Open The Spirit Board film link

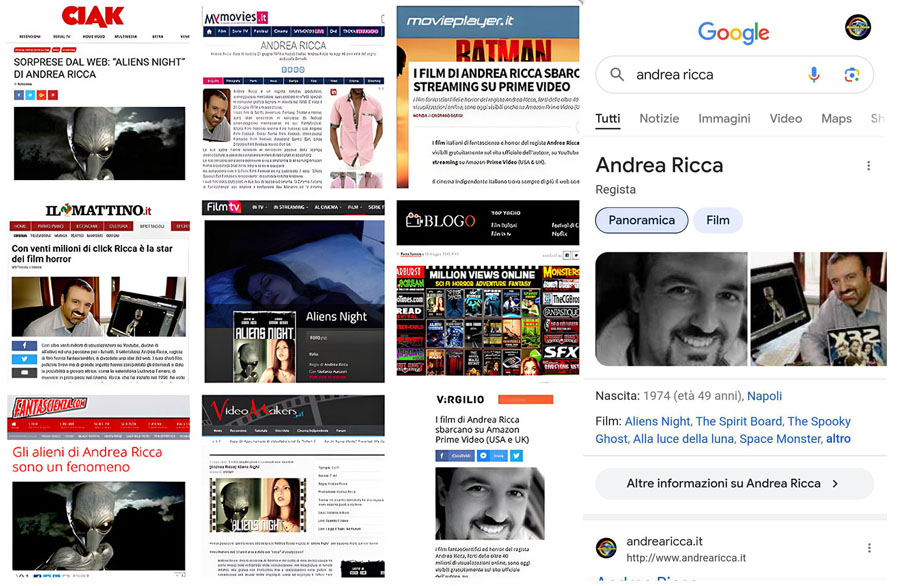[739, 421]
